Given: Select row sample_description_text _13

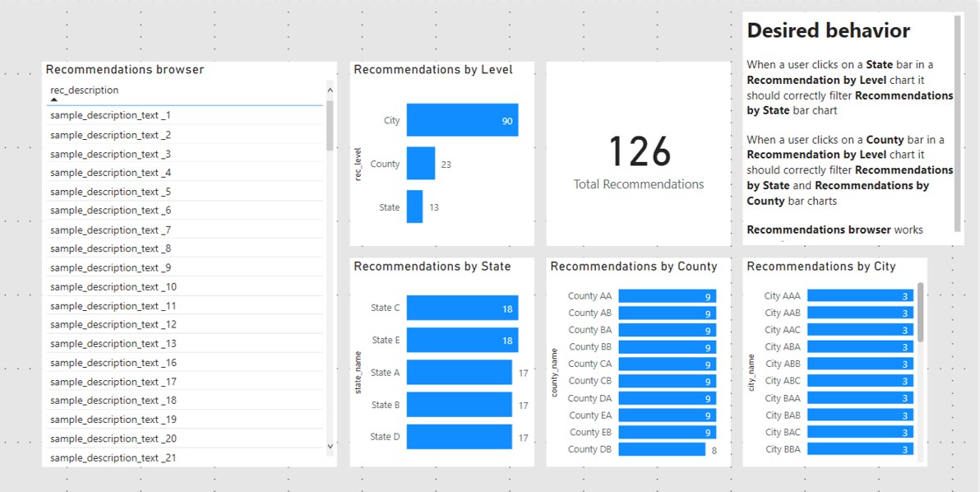Looking at the screenshot, I should pos(185,343).
